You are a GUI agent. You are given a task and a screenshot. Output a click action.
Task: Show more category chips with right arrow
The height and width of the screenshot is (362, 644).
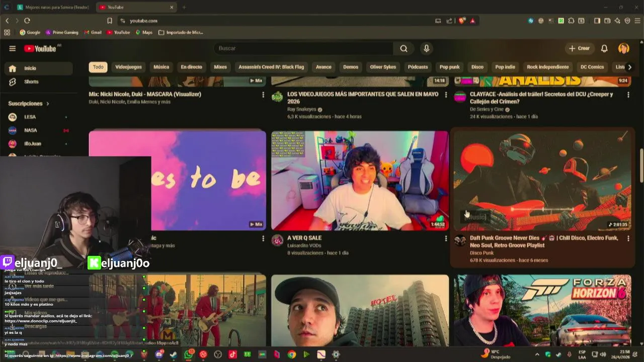(x=629, y=67)
